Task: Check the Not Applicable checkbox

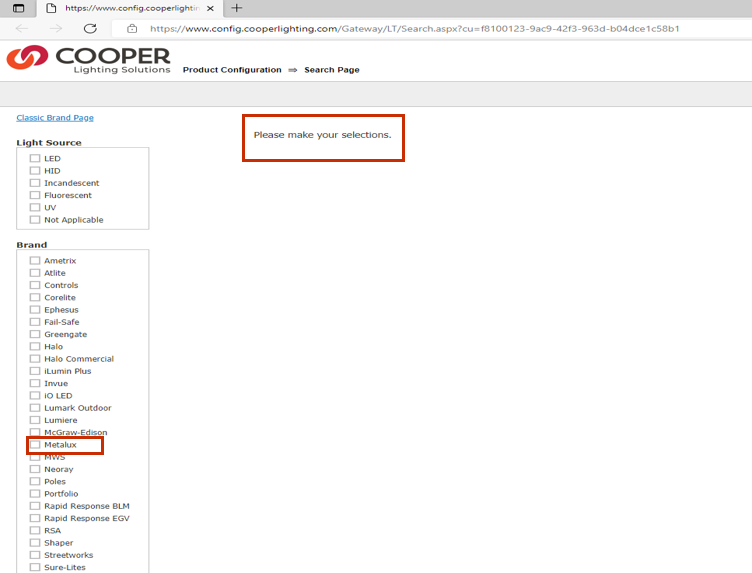Action: pos(35,220)
